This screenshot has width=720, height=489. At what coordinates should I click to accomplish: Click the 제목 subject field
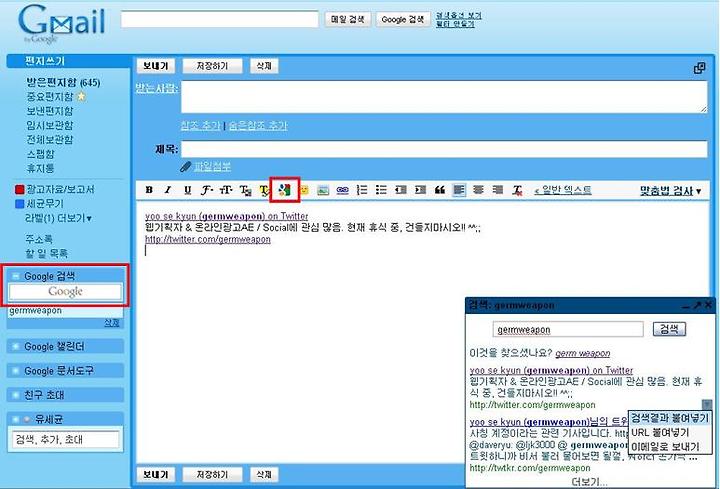point(444,149)
